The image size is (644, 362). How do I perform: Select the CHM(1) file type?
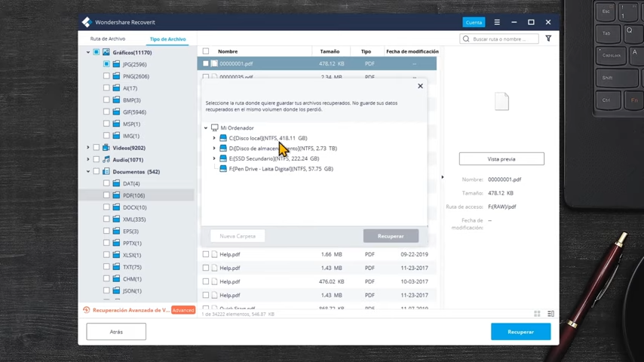(x=132, y=278)
